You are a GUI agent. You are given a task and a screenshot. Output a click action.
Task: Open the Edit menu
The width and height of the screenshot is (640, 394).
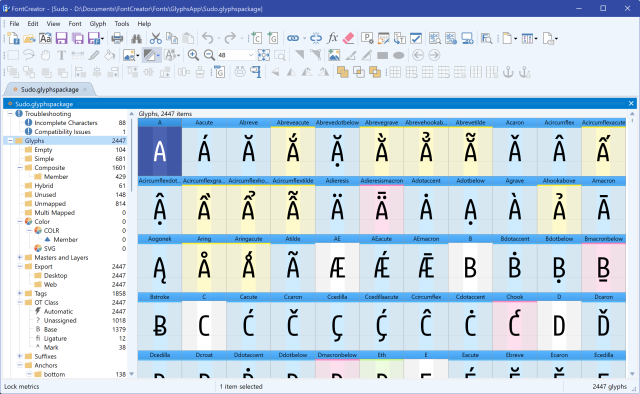point(33,24)
